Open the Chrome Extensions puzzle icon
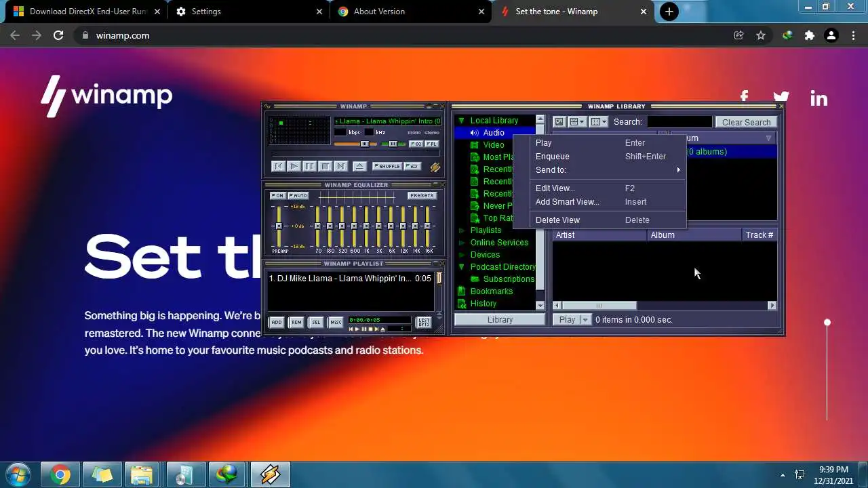The width and height of the screenshot is (868, 488). click(809, 35)
